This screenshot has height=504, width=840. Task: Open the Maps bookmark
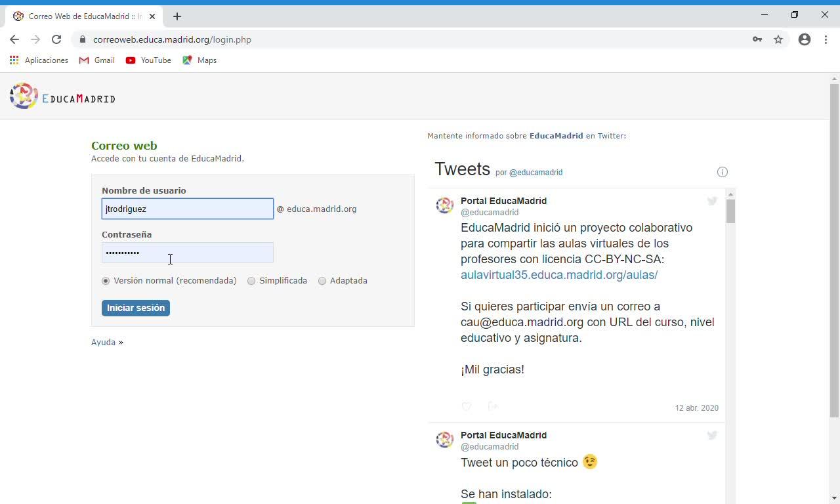pyautogui.click(x=199, y=60)
